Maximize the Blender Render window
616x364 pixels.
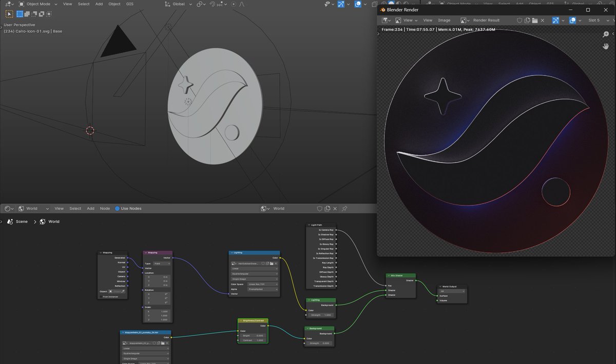click(x=588, y=10)
